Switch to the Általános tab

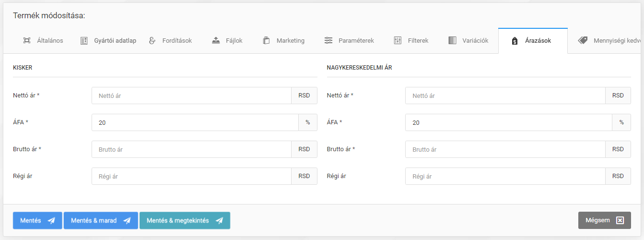coord(43,41)
